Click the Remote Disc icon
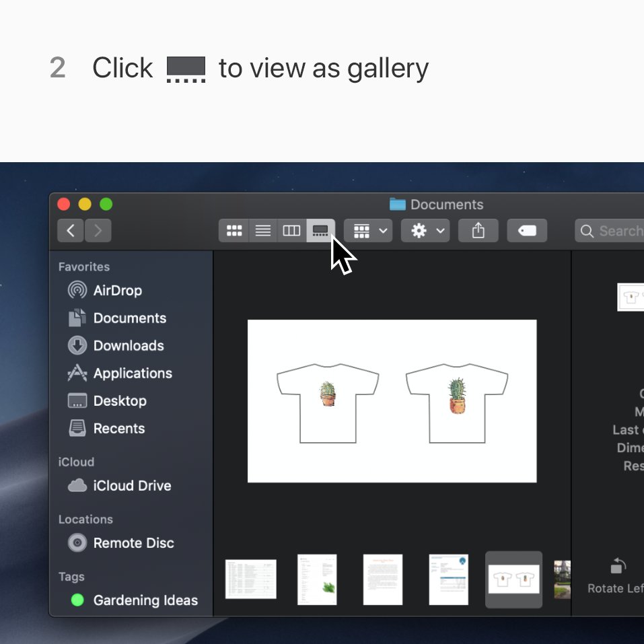Image resolution: width=644 pixels, height=644 pixels. click(77, 542)
